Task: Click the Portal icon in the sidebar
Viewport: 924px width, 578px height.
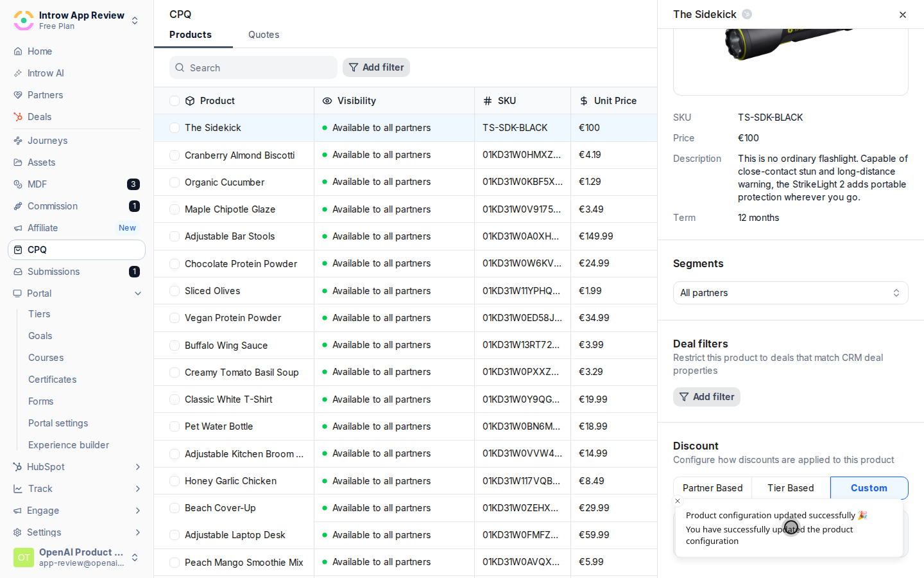Action: click(x=18, y=293)
